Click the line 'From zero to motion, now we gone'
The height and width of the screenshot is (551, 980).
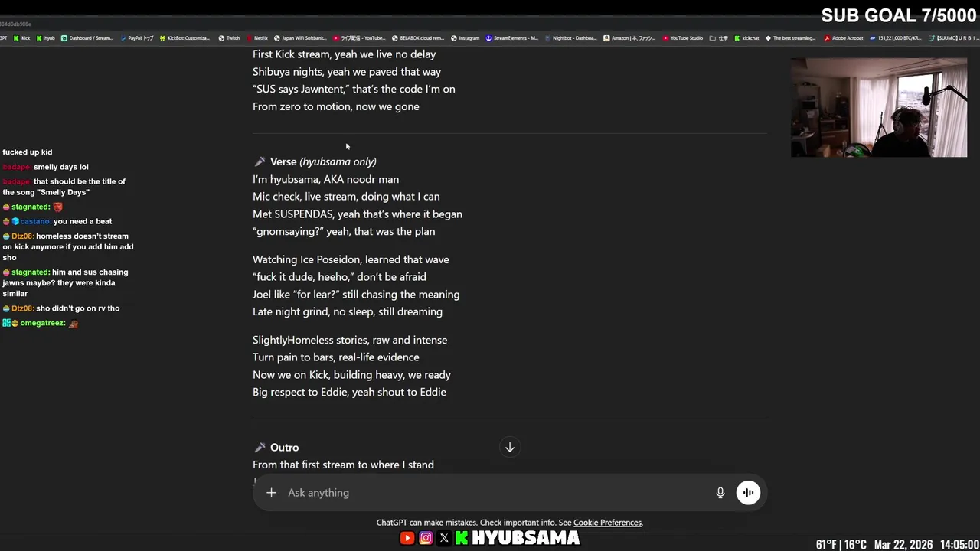[x=336, y=106]
